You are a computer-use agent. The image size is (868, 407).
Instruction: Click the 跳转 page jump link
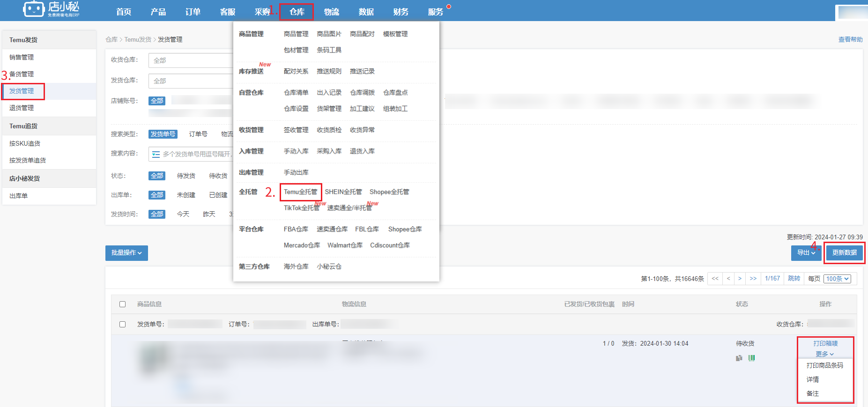(794, 279)
